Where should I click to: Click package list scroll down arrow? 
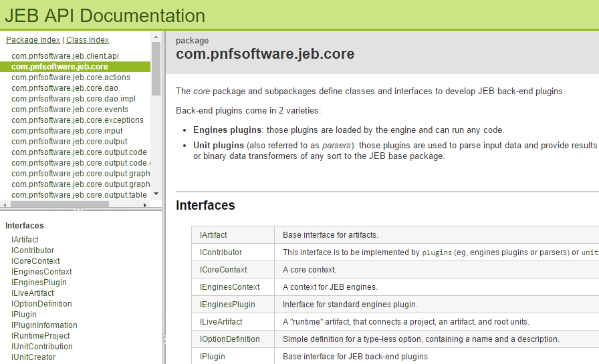click(156, 194)
